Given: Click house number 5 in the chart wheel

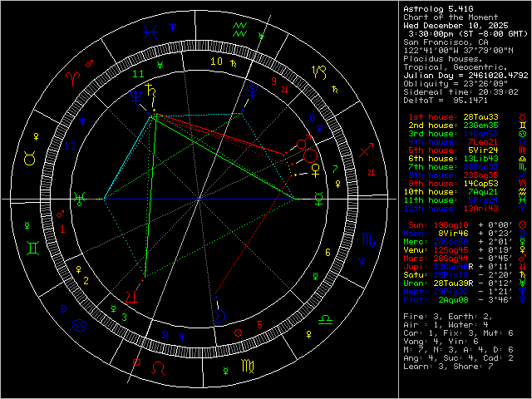Looking at the screenshot, I should click(259, 325).
